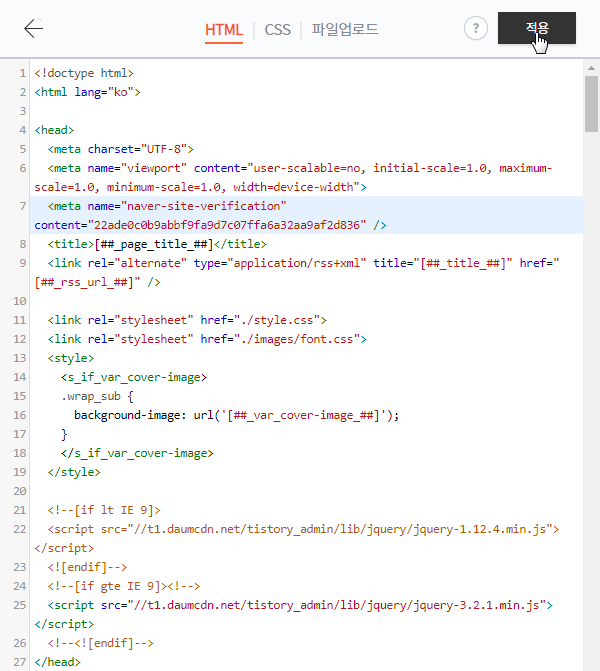The image size is (600, 671).
Task: Click the ./style.css stylesheet link line
Action: click(187, 320)
